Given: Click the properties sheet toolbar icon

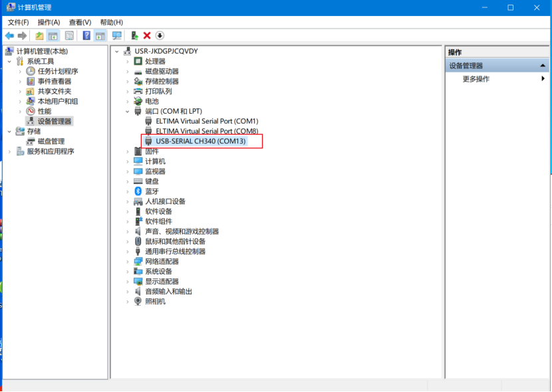Looking at the screenshot, I should click(69, 35).
